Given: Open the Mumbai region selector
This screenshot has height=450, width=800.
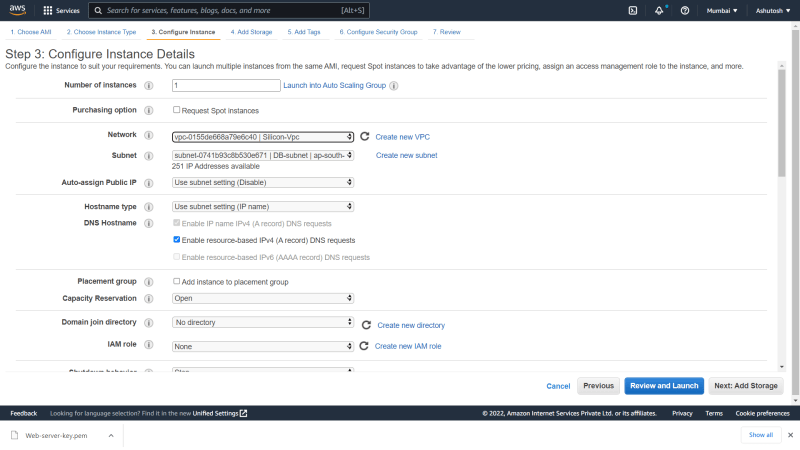Looking at the screenshot, I should [x=721, y=10].
